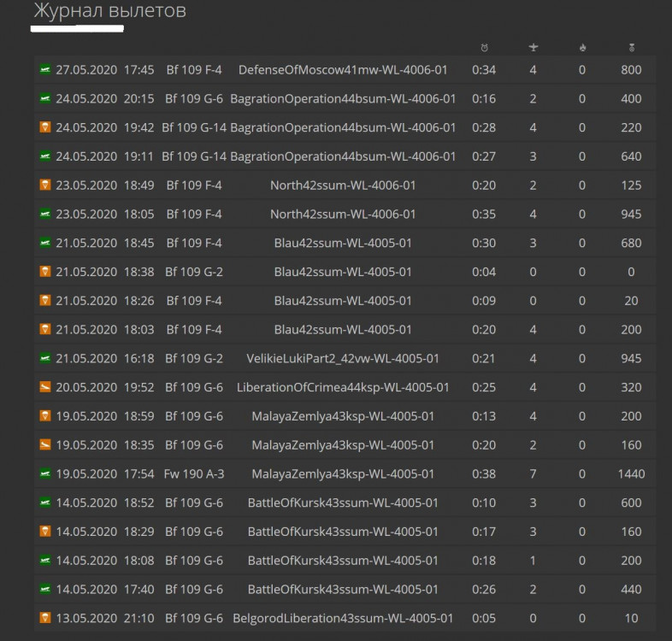Click parachute icon for 19.05.2020 18:59 sortie

tap(45, 415)
